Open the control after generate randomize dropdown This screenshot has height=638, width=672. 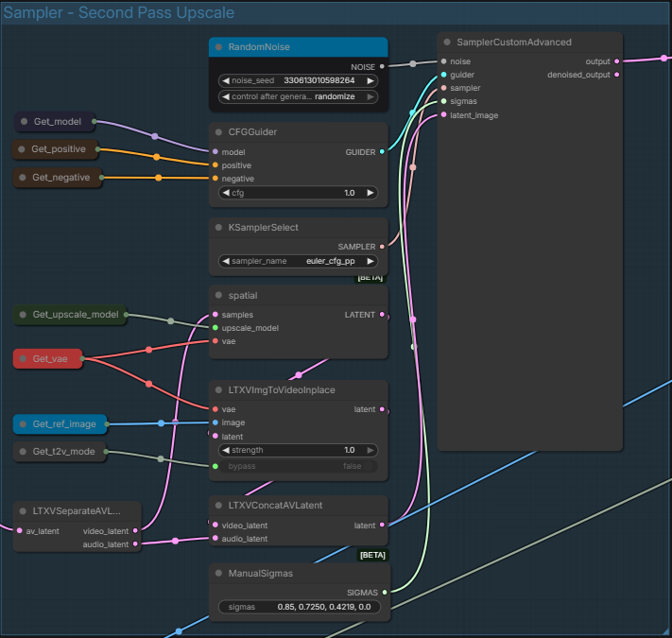pyautogui.click(x=298, y=96)
